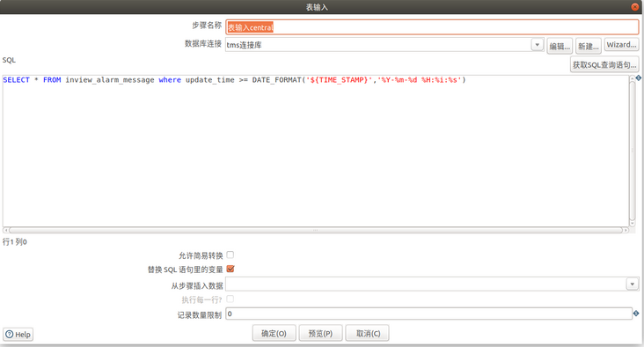Click the SELECT keyword in the SQL
Viewport: 644px width, 347px height.
coord(17,80)
